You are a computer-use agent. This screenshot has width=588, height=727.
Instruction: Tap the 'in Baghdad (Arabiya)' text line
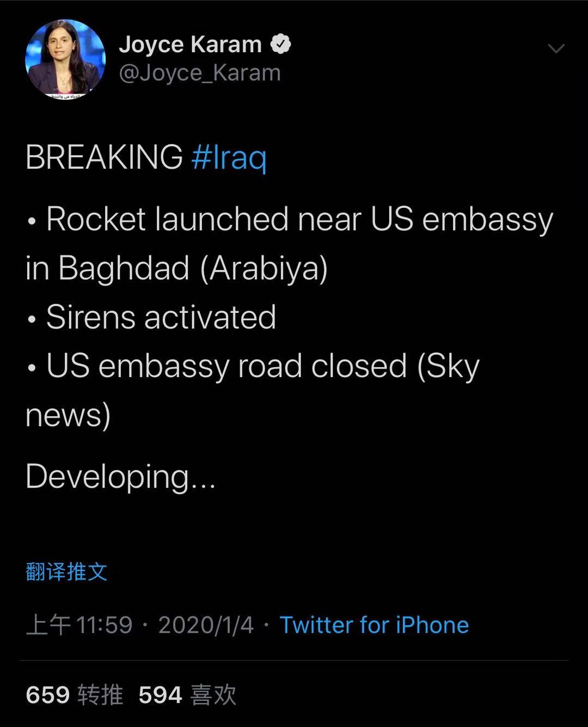(177, 268)
